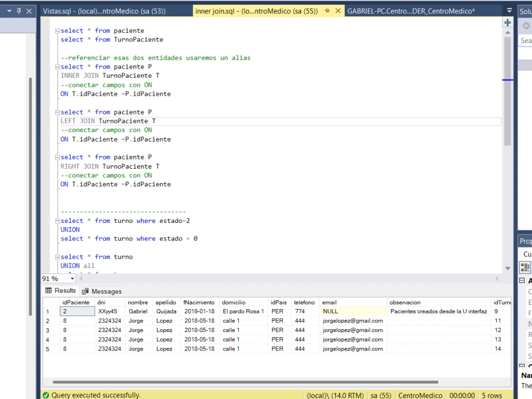This screenshot has height=399, width=532.
Task: Click idTurno value 11 cell
Action: point(501,321)
